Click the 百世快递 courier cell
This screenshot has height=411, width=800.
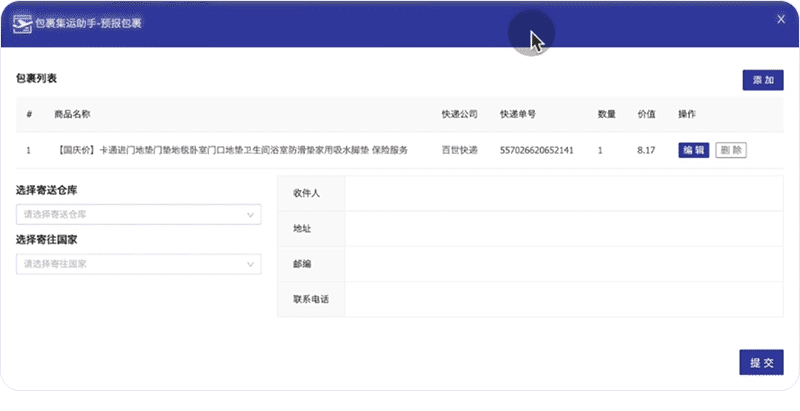tap(459, 150)
